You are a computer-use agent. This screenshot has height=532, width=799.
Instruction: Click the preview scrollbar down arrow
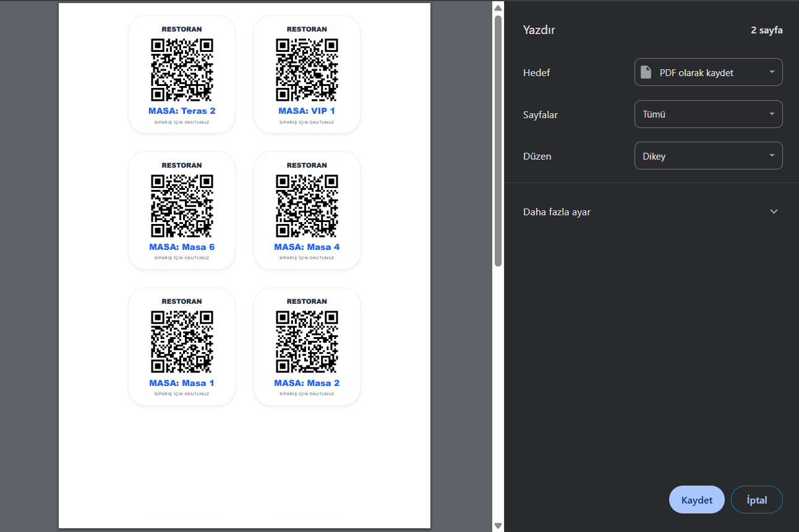coord(498,526)
